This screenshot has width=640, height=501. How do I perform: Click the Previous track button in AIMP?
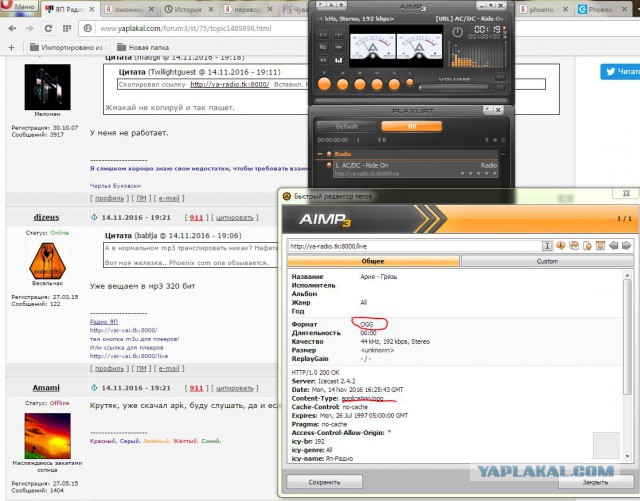pos(377,84)
